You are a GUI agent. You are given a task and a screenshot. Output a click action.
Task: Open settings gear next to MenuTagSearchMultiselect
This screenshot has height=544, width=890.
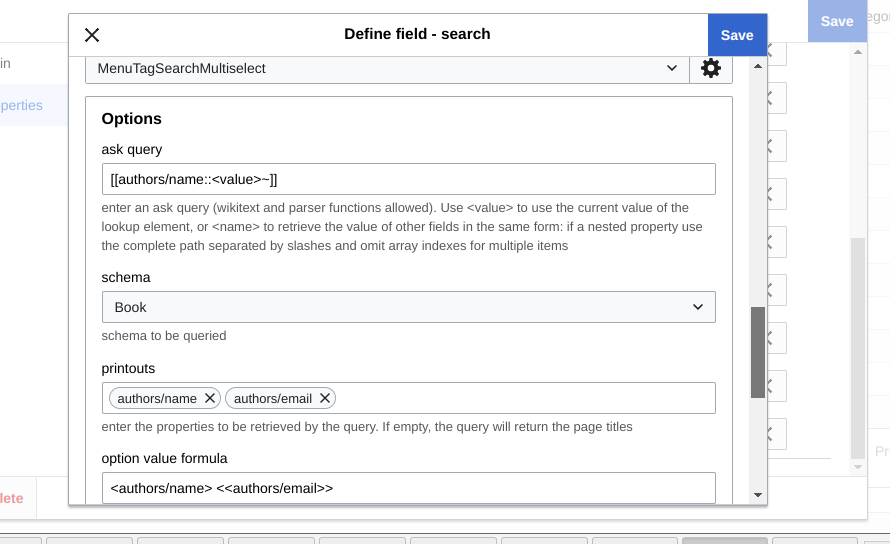point(711,68)
